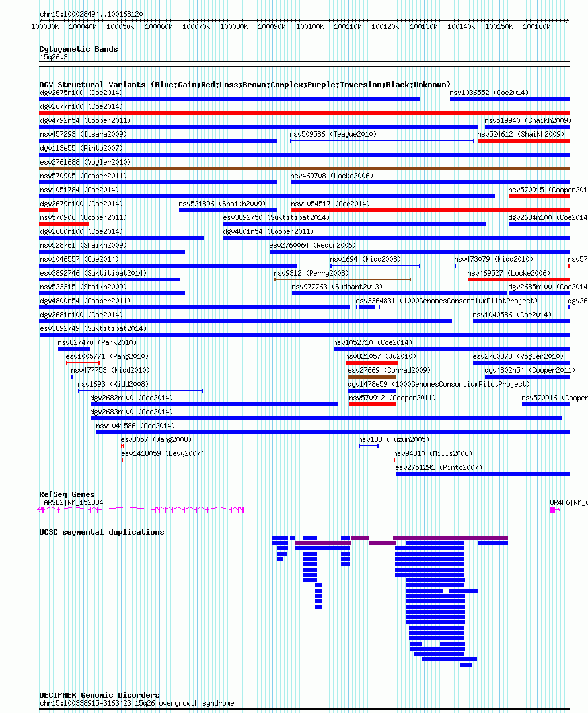
Task: Open loss variant nsv1054517 (Coe2014)
Action: tap(330, 204)
